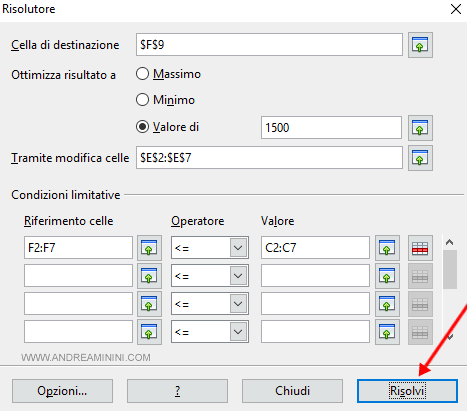Click shrink icon beside Cella di destinazione field
Image resolution: width=467 pixels, height=411 pixels.
[420, 45]
